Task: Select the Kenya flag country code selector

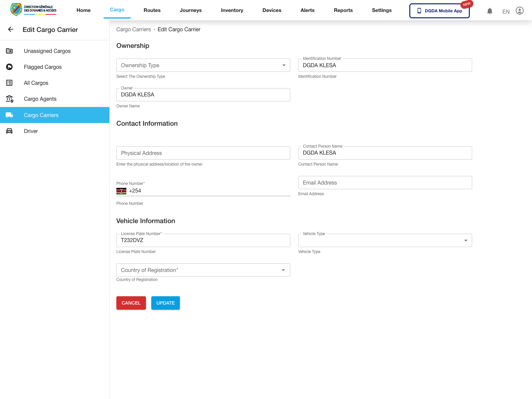Action: [121, 191]
